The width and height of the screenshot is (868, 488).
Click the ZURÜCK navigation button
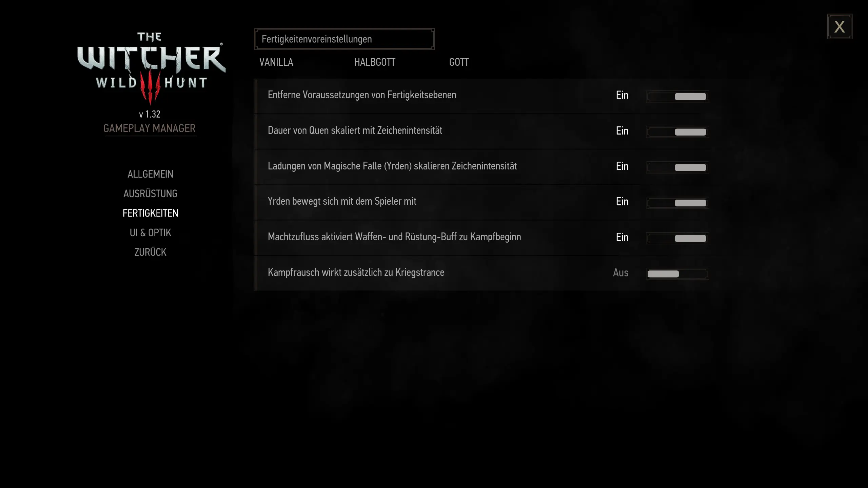tap(150, 252)
